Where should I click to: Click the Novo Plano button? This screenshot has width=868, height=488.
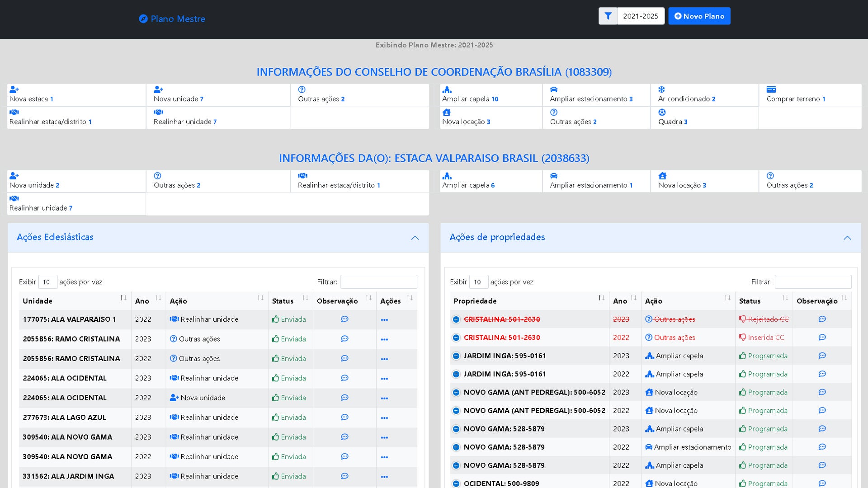pos(699,16)
